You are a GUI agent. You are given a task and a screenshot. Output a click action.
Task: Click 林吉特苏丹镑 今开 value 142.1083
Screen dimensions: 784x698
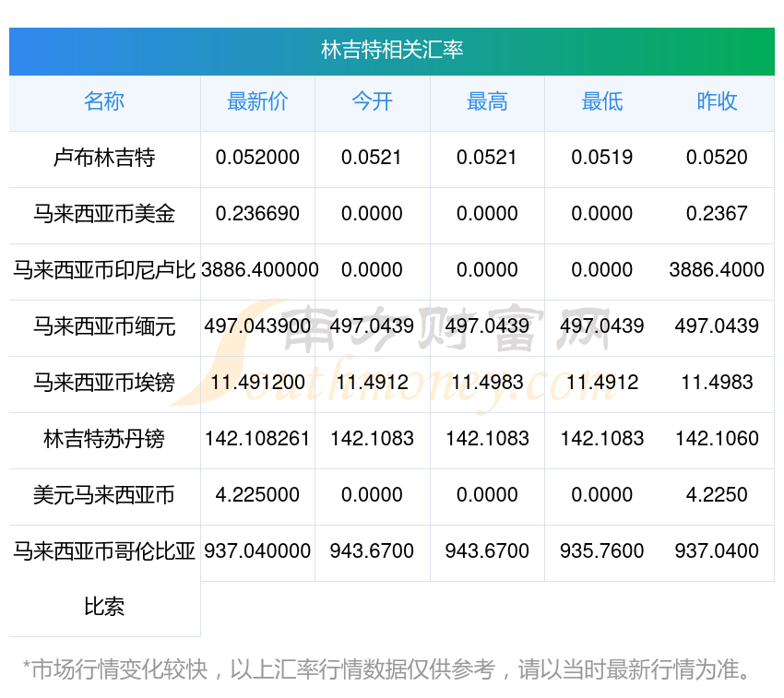372,439
